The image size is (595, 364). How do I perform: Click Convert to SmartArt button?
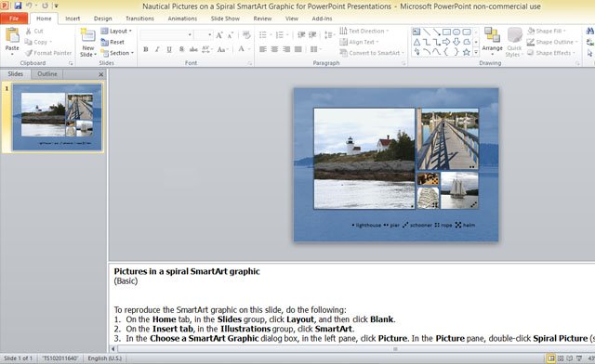coord(372,53)
